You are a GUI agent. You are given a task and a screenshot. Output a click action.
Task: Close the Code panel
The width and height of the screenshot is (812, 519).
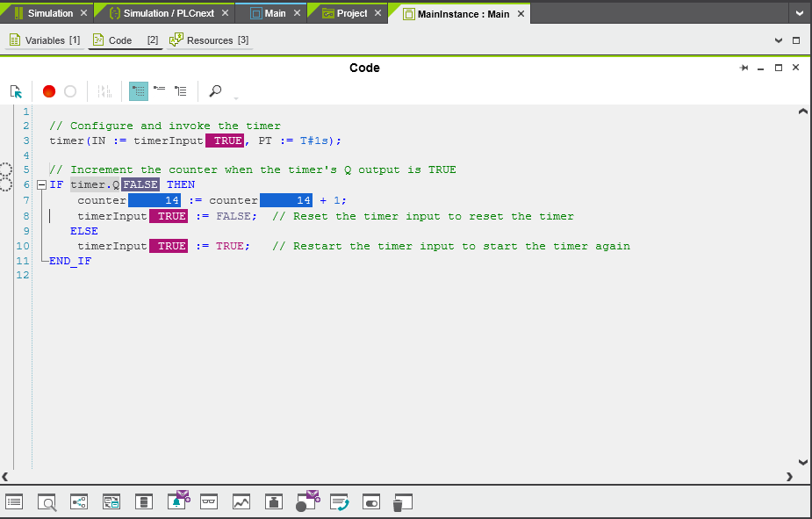coord(796,68)
